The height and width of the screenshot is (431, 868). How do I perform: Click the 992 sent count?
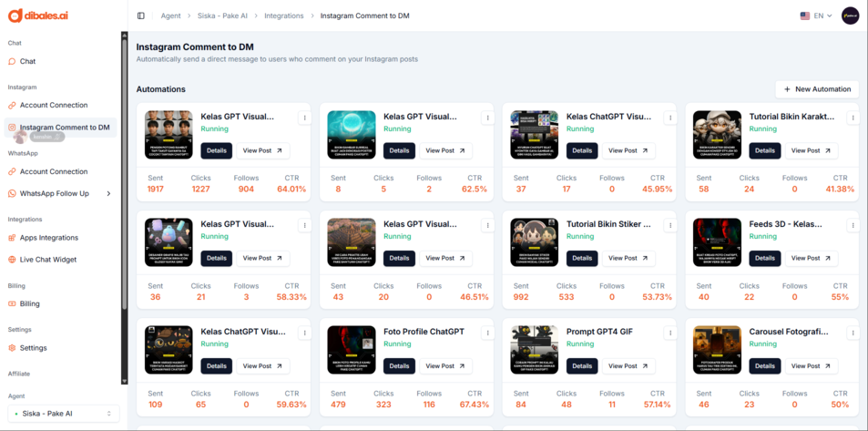[521, 297]
